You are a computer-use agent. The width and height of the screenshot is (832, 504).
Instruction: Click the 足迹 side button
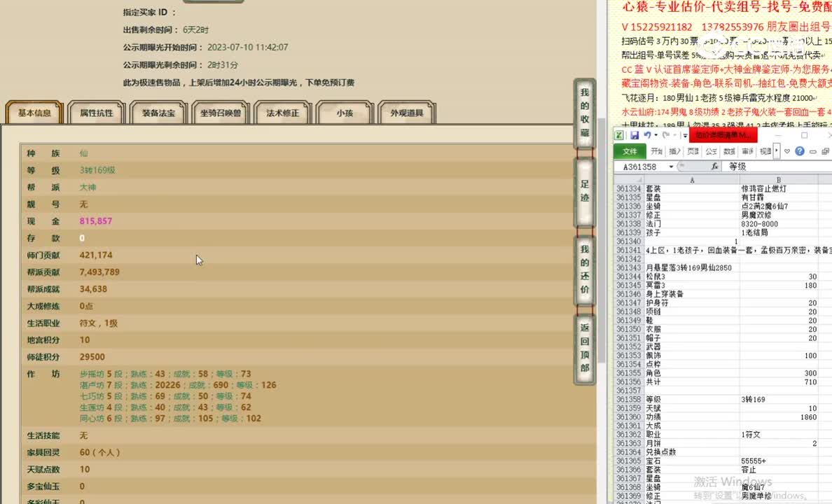click(x=585, y=192)
